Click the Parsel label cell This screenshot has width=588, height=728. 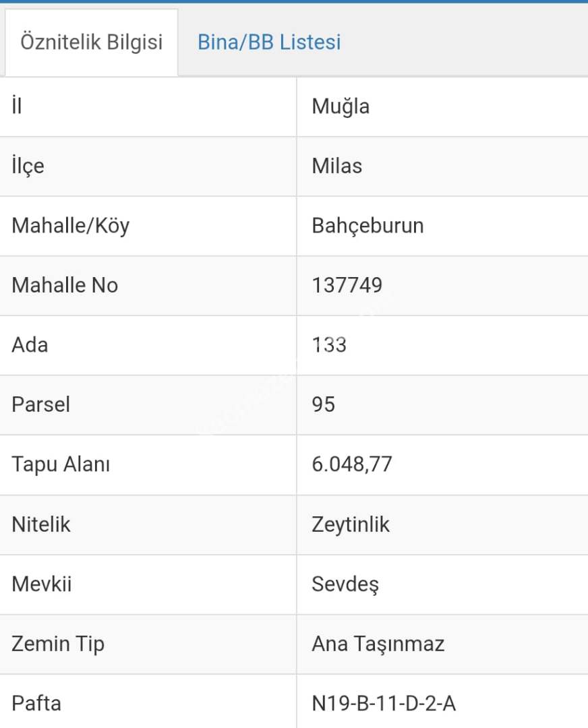point(40,404)
